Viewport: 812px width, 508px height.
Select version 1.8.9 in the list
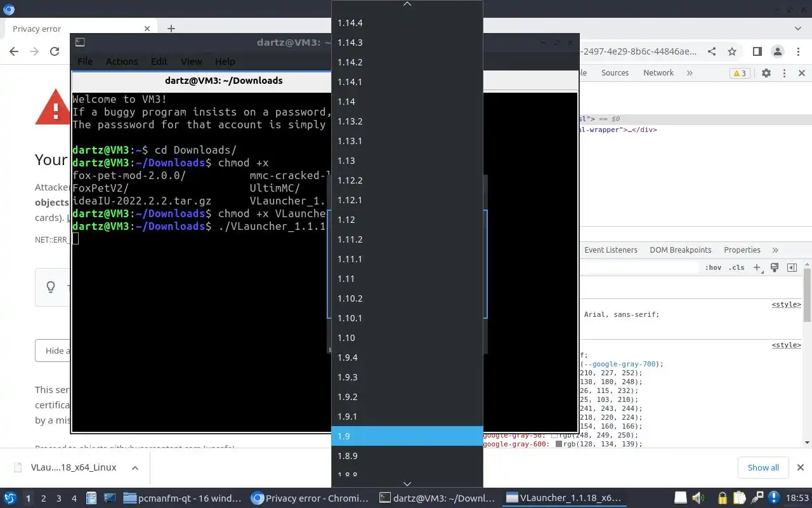[407, 456]
